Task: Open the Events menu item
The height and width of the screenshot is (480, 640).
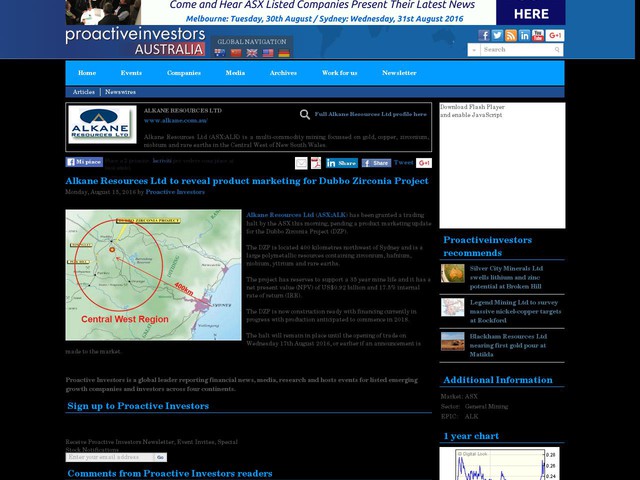Action: [131, 73]
